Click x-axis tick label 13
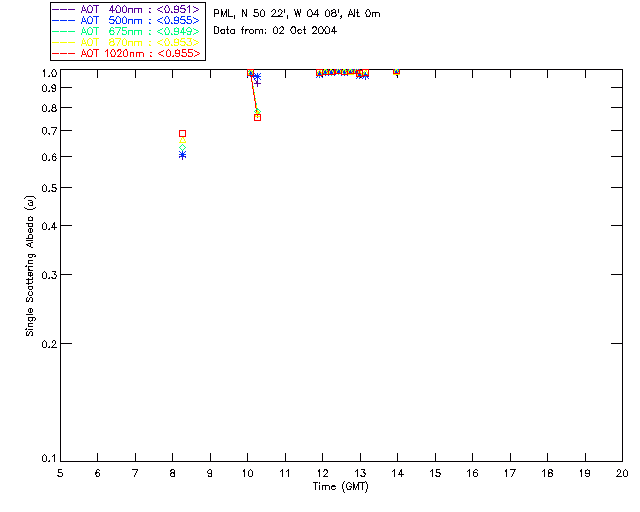 [x=360, y=473]
